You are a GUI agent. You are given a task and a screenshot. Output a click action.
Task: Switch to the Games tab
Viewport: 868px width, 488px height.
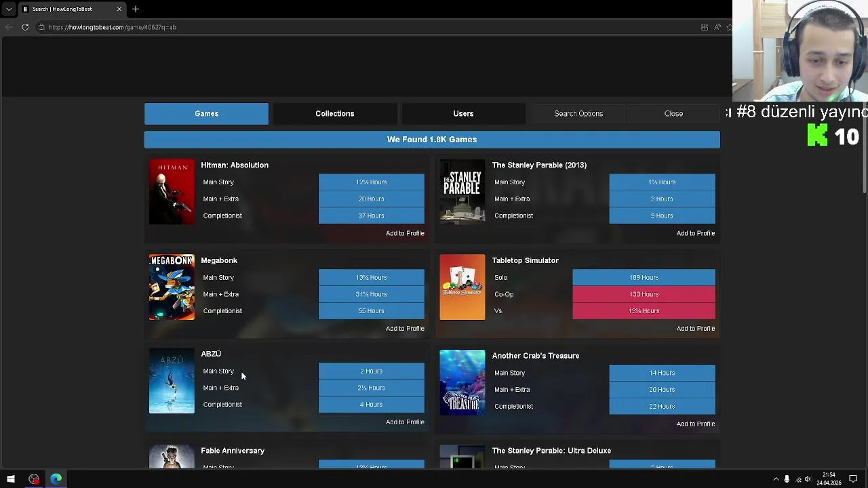tap(206, 114)
